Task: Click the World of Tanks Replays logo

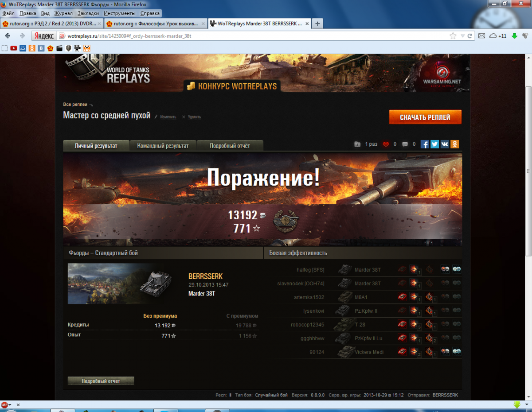Action: click(109, 70)
